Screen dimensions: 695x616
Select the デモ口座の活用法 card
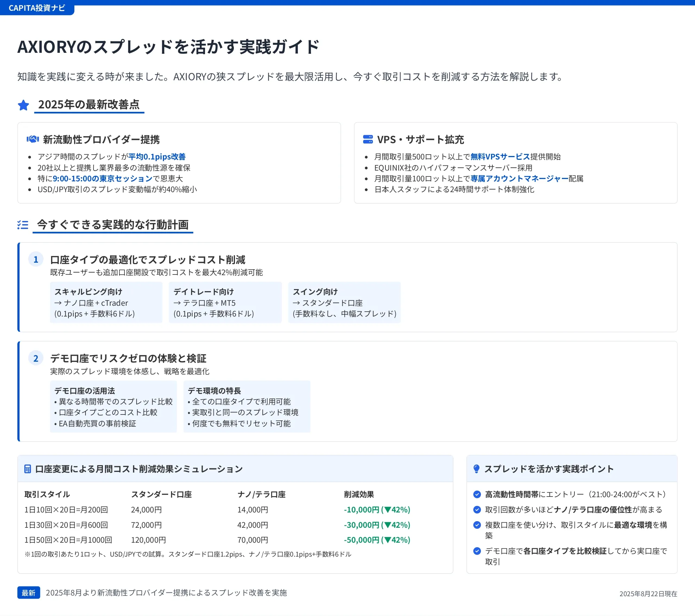click(x=113, y=406)
